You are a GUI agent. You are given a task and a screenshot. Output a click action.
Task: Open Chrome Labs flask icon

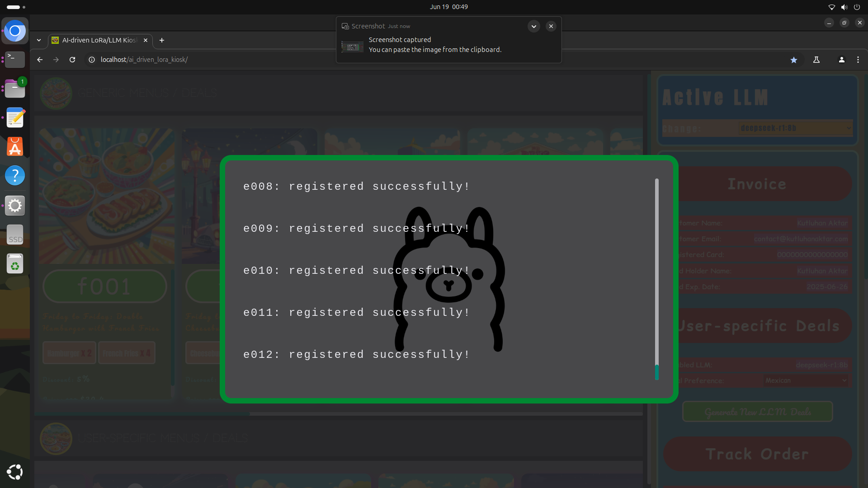pos(816,60)
